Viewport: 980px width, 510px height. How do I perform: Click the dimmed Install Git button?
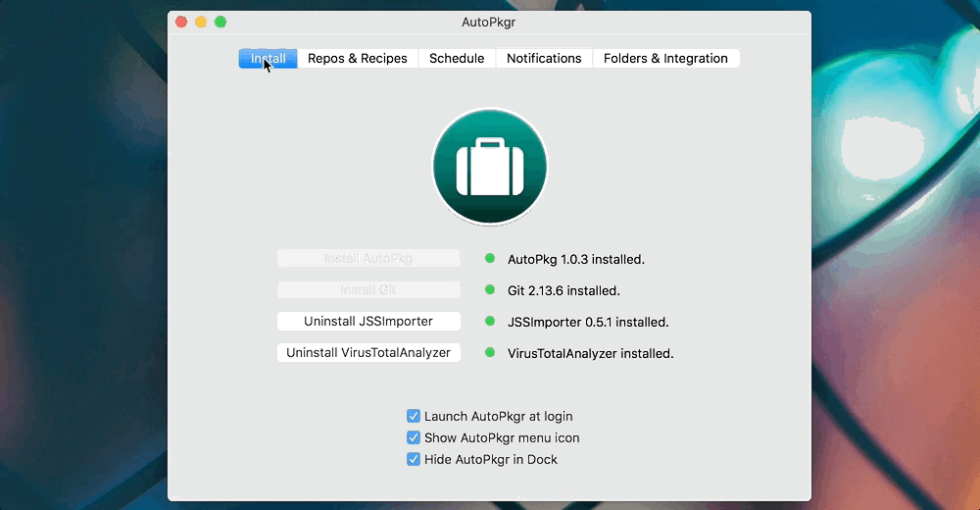pyautogui.click(x=368, y=290)
